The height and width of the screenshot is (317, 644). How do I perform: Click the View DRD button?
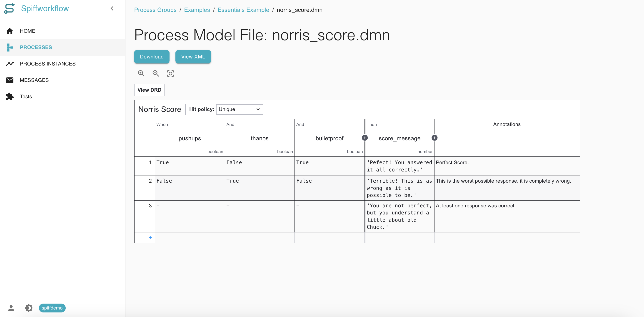[x=149, y=90]
